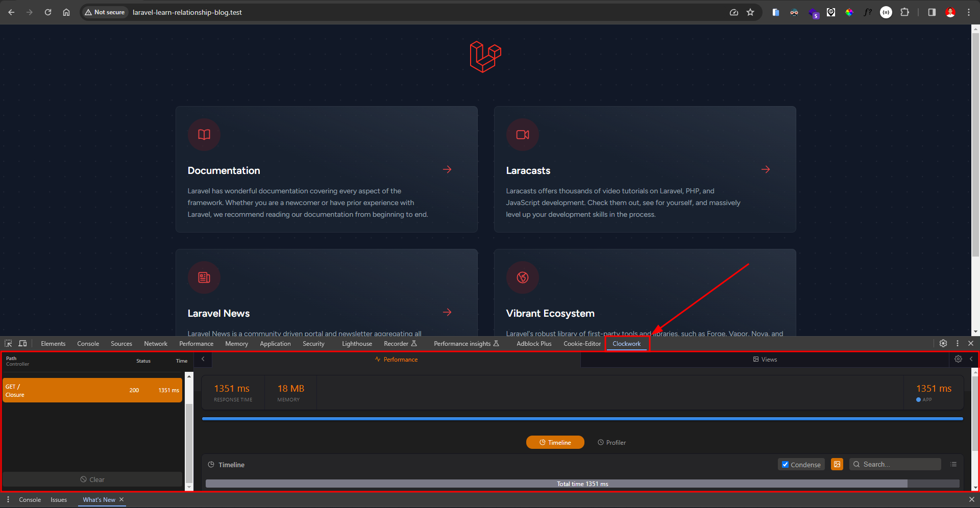Screen dimensions: 980x508
Task: Collapse the request list with left chevron
Action: pos(203,359)
